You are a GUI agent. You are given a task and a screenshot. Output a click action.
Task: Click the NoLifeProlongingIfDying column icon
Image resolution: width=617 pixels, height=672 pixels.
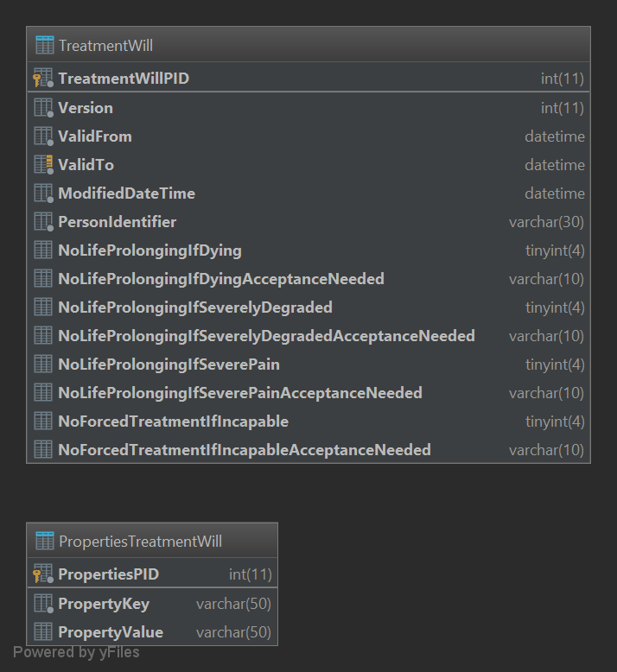coord(43,250)
